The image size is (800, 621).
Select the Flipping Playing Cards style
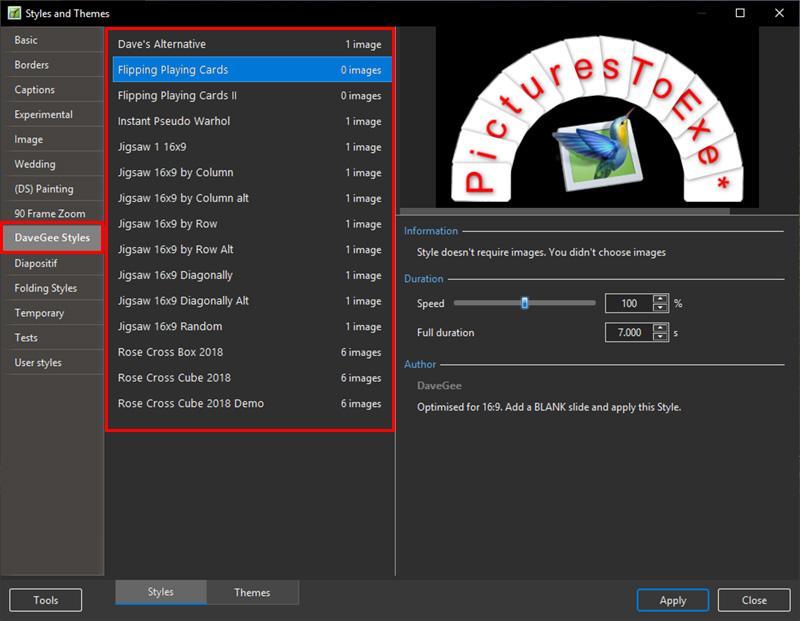coord(252,70)
